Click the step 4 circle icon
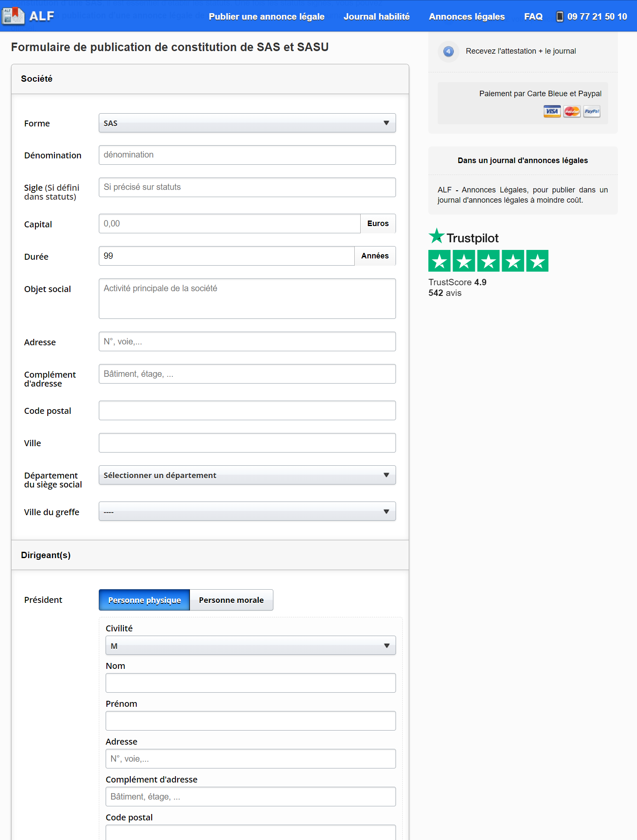Screen dimensions: 637x840 [x=448, y=52]
